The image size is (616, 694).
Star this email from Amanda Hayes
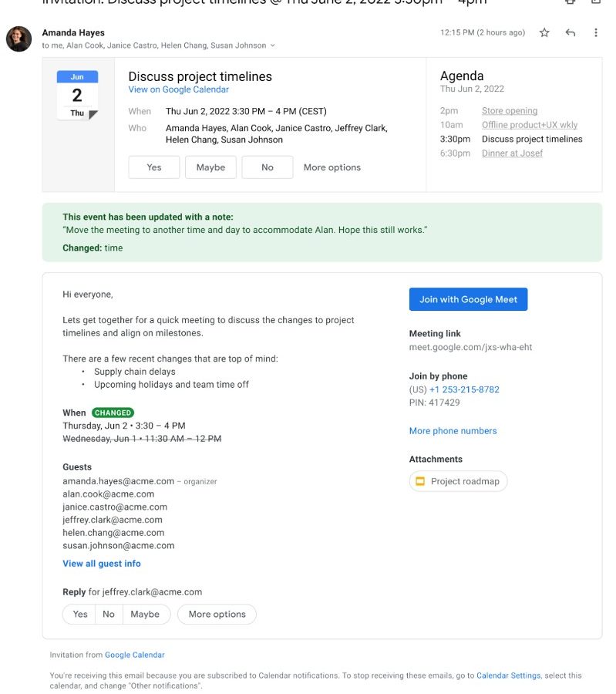[x=544, y=32]
